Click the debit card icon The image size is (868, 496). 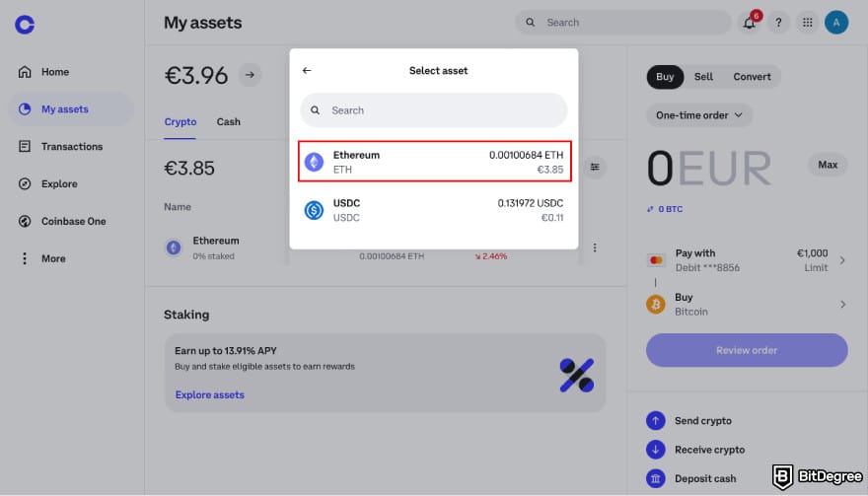(x=656, y=260)
